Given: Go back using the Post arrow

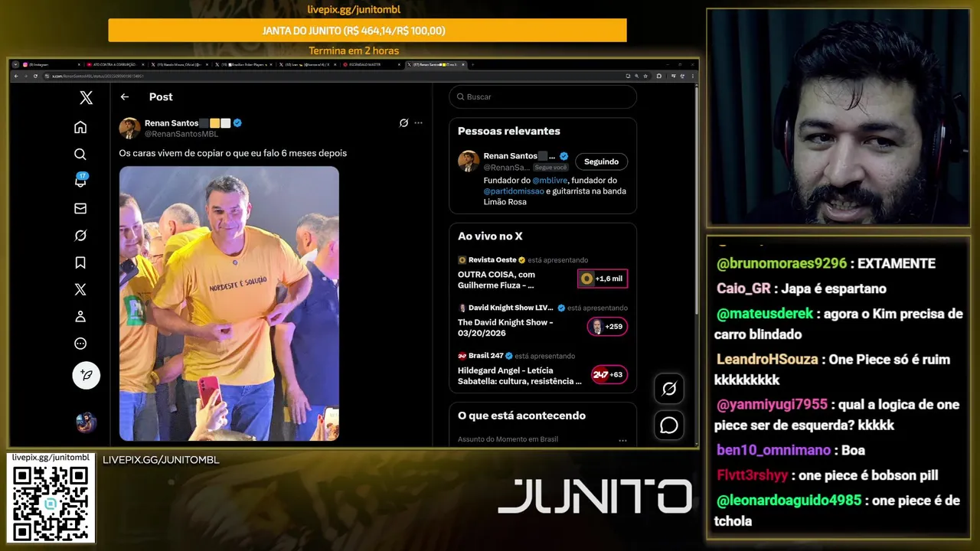Looking at the screenshot, I should pos(125,97).
